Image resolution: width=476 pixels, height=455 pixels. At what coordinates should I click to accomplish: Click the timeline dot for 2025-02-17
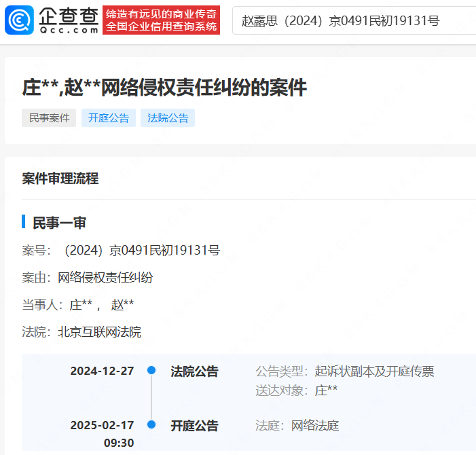(151, 424)
